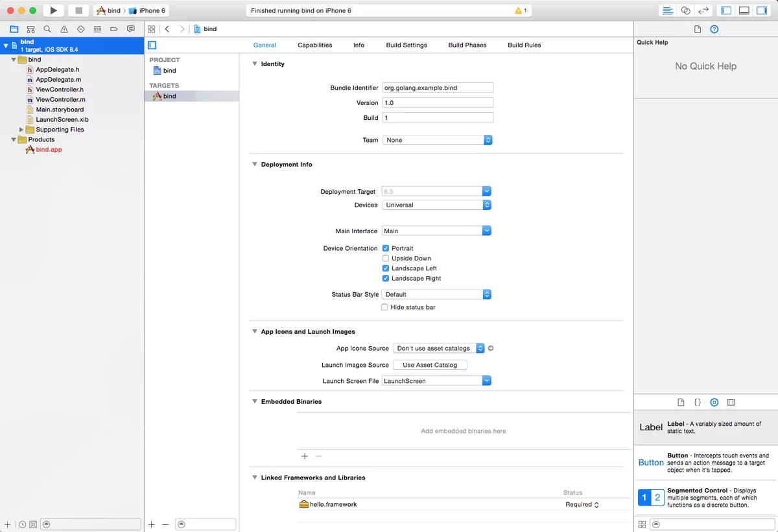Hide the project and targets list

click(152, 45)
